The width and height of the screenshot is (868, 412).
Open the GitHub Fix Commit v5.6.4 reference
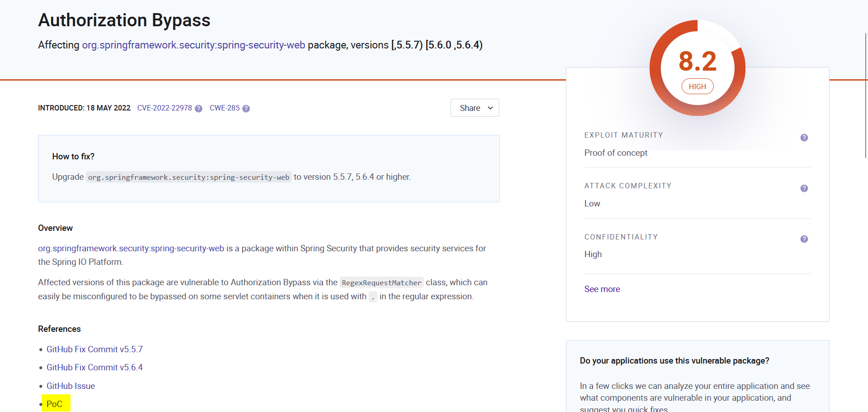coord(95,367)
